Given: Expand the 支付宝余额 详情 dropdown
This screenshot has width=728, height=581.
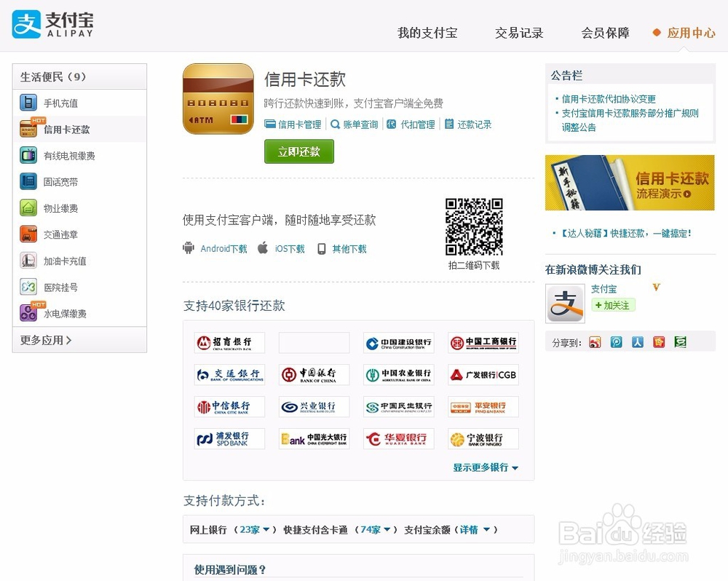Looking at the screenshot, I should [475, 529].
